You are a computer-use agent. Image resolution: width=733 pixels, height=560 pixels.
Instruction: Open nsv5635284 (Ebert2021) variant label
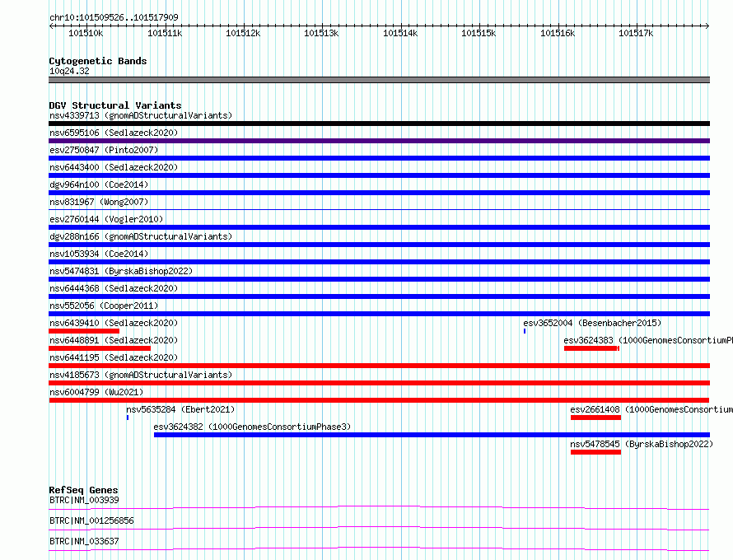pos(180,409)
